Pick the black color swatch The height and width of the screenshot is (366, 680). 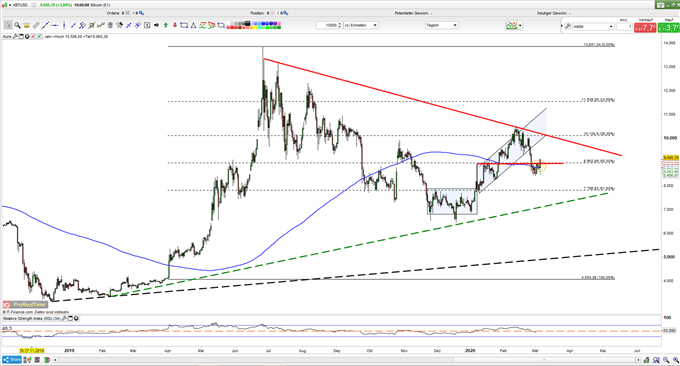point(247,23)
